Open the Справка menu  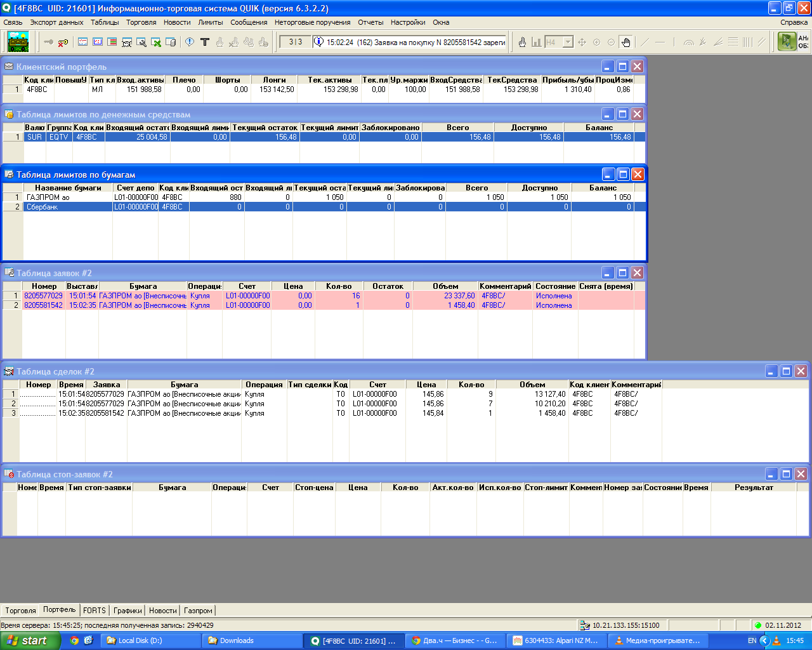tap(794, 22)
